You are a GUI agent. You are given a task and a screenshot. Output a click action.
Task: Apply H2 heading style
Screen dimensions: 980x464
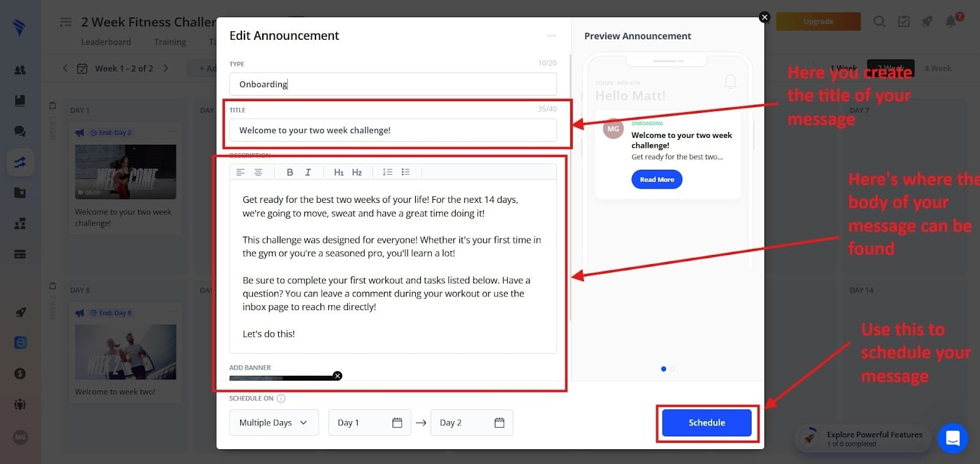(357, 172)
